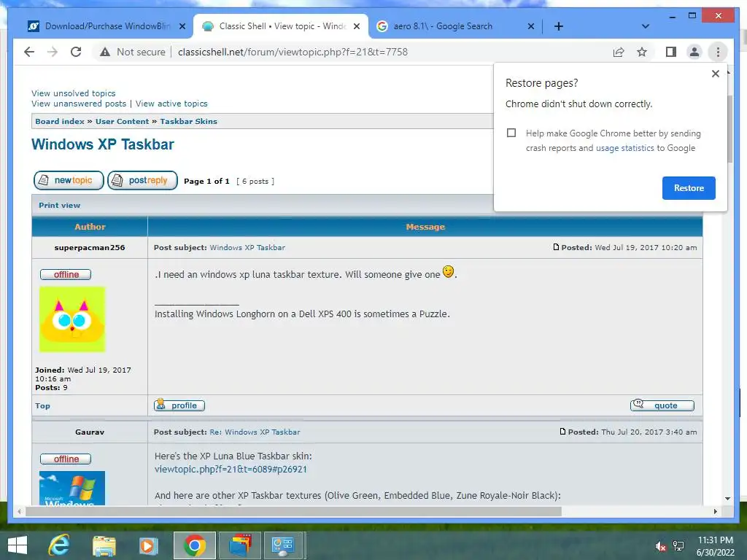Reload the current page
Screen dimensions: 747x560
(76, 52)
